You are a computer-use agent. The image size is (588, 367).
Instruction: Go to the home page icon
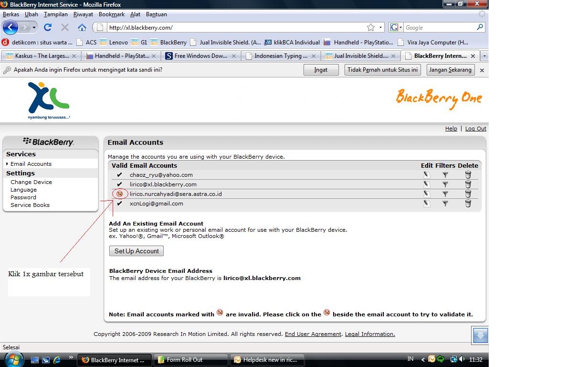(x=82, y=28)
